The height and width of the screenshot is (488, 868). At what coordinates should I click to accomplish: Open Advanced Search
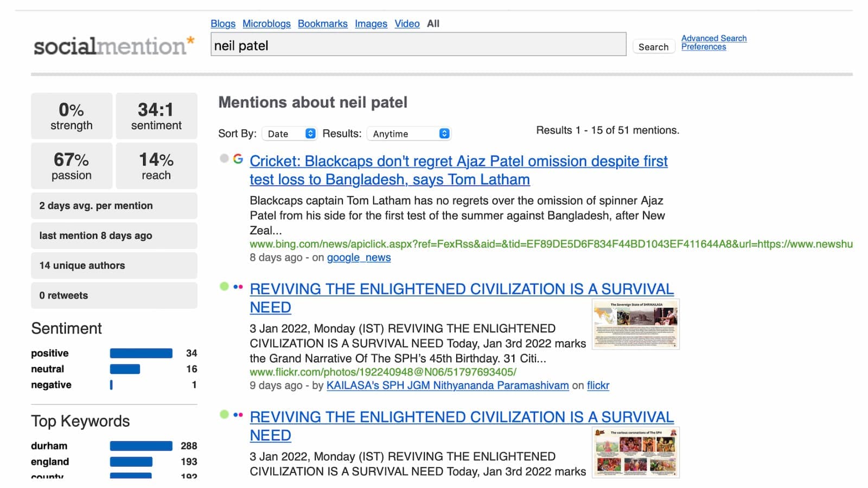click(x=714, y=38)
